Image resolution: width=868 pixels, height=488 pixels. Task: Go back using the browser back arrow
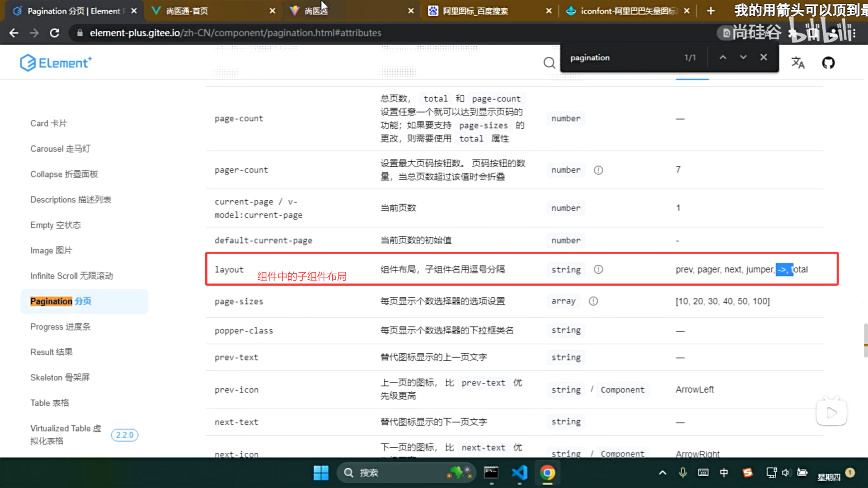tap(14, 33)
